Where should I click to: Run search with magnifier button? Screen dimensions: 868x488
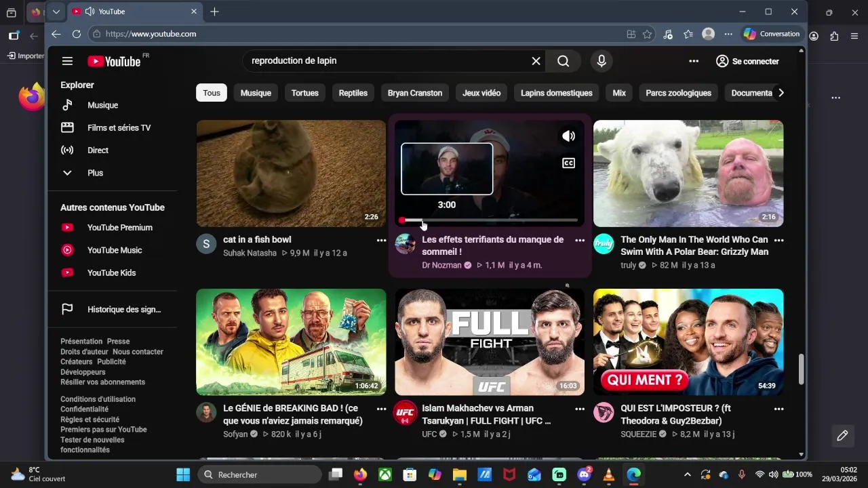pyautogui.click(x=563, y=61)
